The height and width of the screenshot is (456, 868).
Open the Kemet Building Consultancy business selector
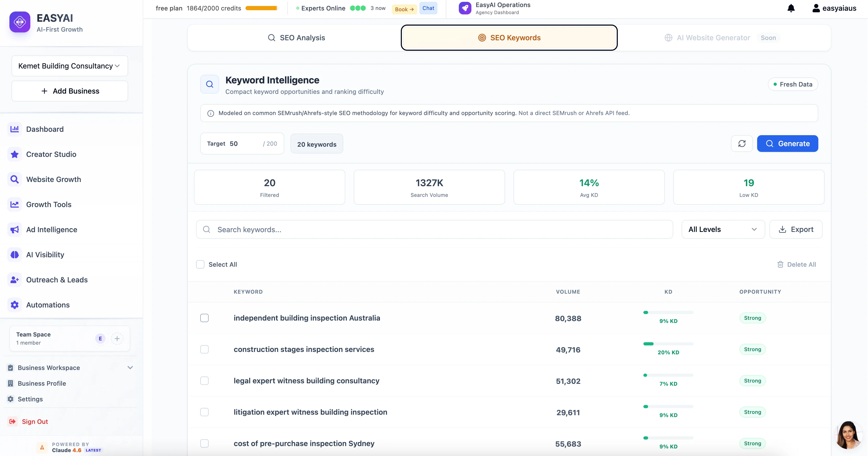[x=69, y=66]
